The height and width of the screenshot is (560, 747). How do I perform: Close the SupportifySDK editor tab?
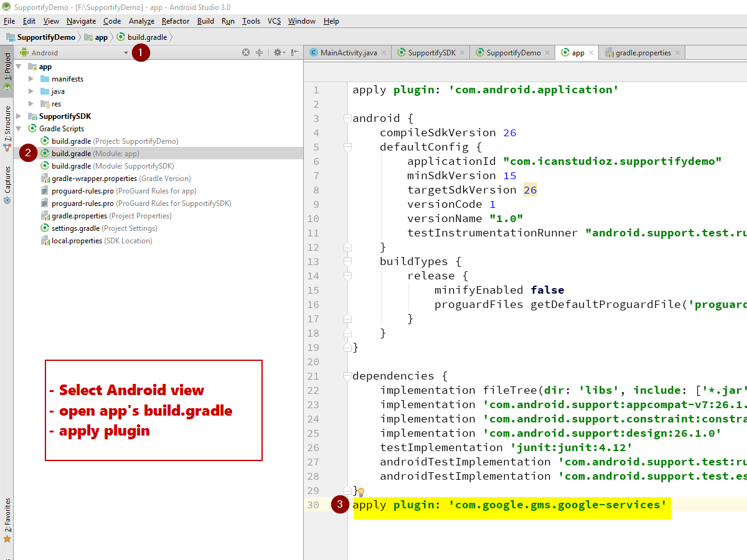[x=463, y=53]
